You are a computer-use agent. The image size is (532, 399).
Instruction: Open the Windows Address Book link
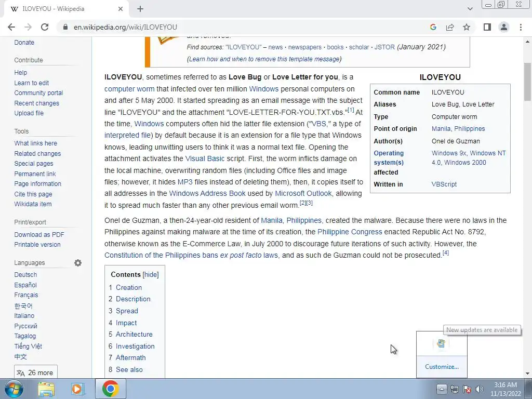coord(207,193)
